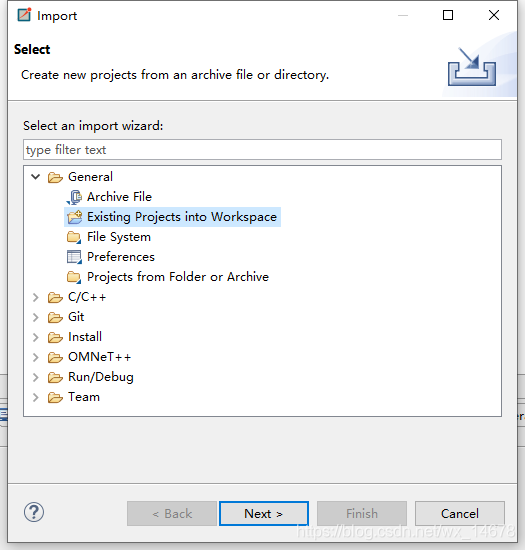525x550 pixels.
Task: Select the Git label text
Action: point(76,317)
